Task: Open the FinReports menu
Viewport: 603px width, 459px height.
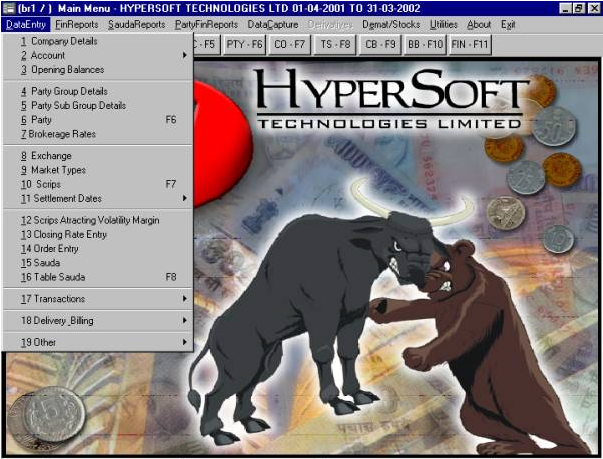Action: [x=77, y=25]
